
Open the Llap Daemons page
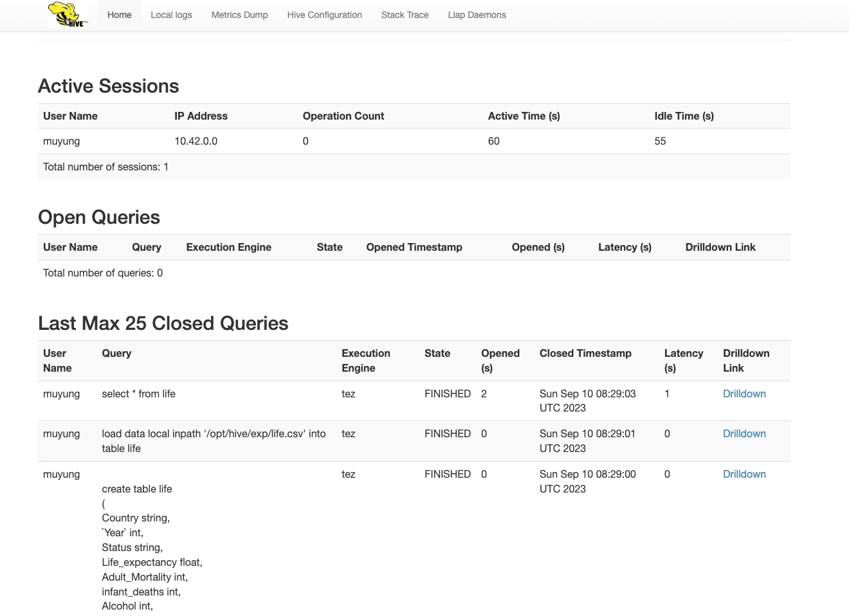477,15
